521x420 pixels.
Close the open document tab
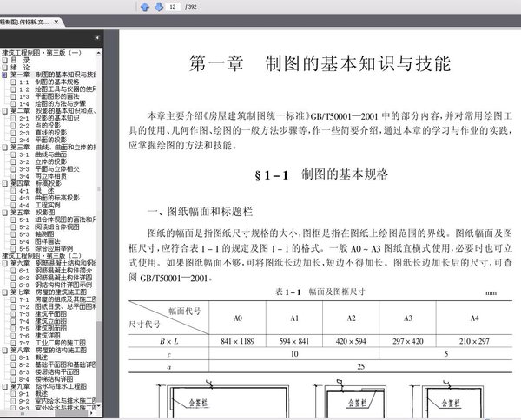point(56,23)
